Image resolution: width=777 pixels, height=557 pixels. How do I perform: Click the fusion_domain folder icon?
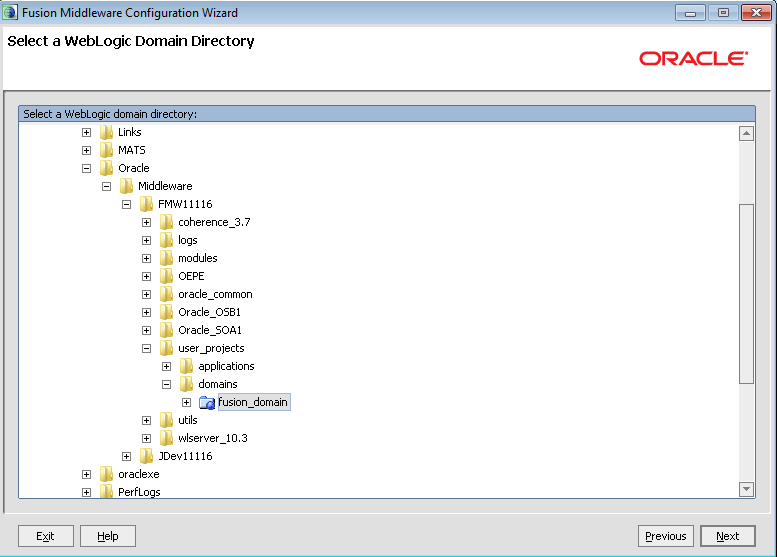click(207, 402)
